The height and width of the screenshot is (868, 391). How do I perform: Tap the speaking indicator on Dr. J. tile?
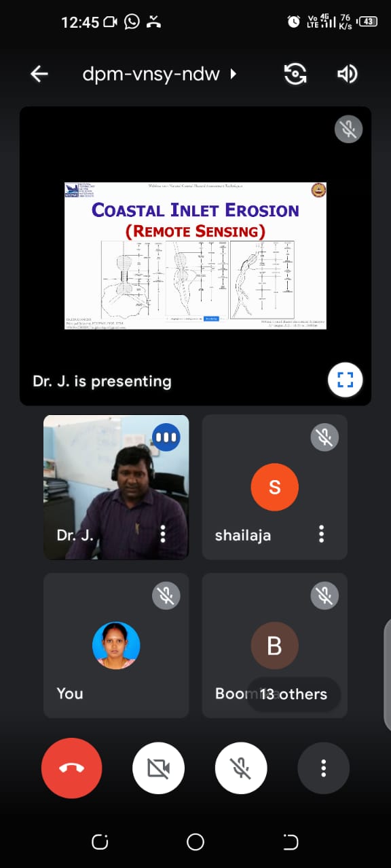166,437
